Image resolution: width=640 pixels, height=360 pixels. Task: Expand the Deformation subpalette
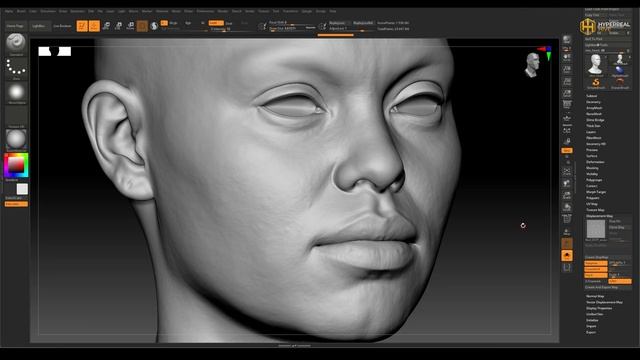[595, 162]
